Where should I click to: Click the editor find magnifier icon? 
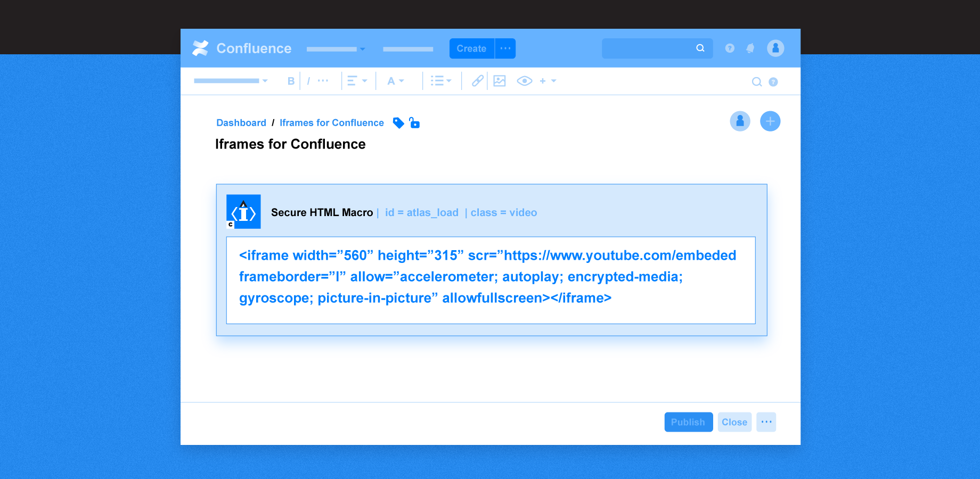pyautogui.click(x=756, y=82)
